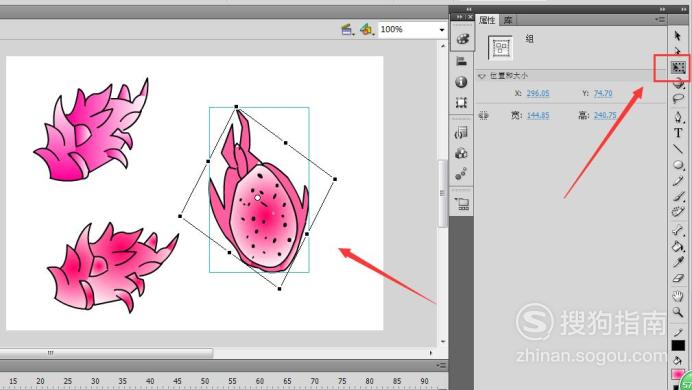Click the stage vertical scrollbar thumb
The width and height of the screenshot is (692, 390).
pos(442,193)
